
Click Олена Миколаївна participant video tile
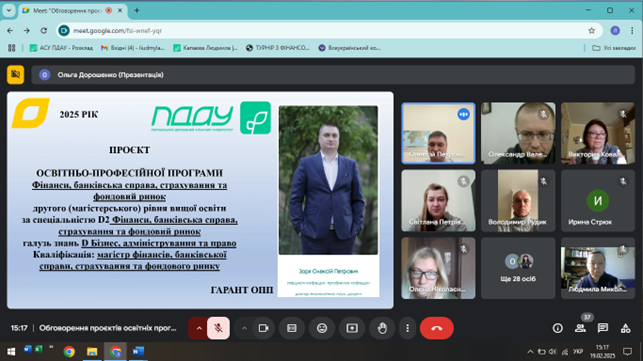point(438,268)
